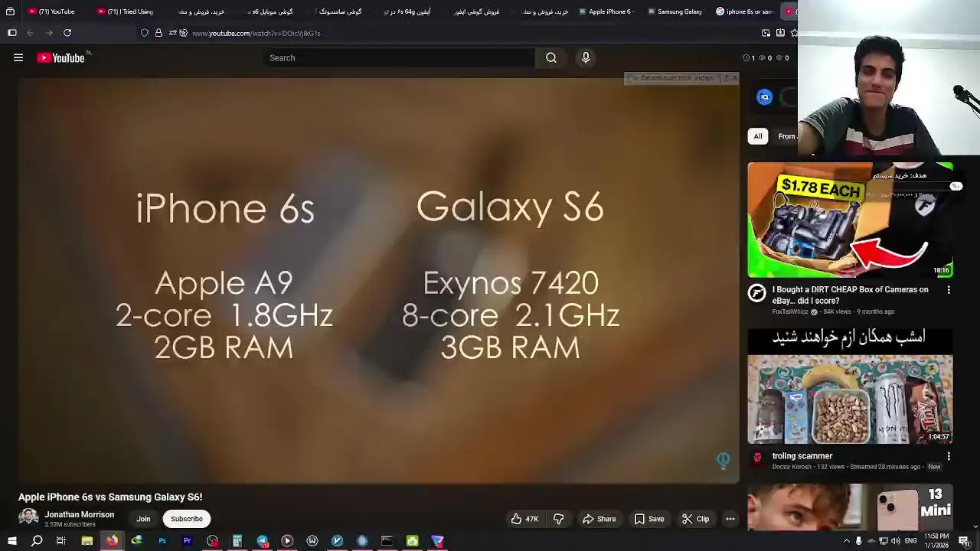Image resolution: width=980 pixels, height=551 pixels.
Task: Open more actions three-dot button under video
Action: click(x=730, y=519)
